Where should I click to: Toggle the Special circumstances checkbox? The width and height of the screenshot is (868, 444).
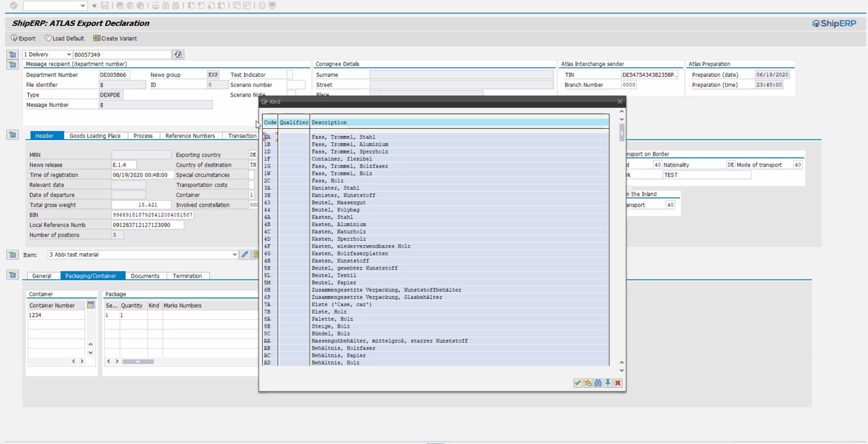(251, 175)
